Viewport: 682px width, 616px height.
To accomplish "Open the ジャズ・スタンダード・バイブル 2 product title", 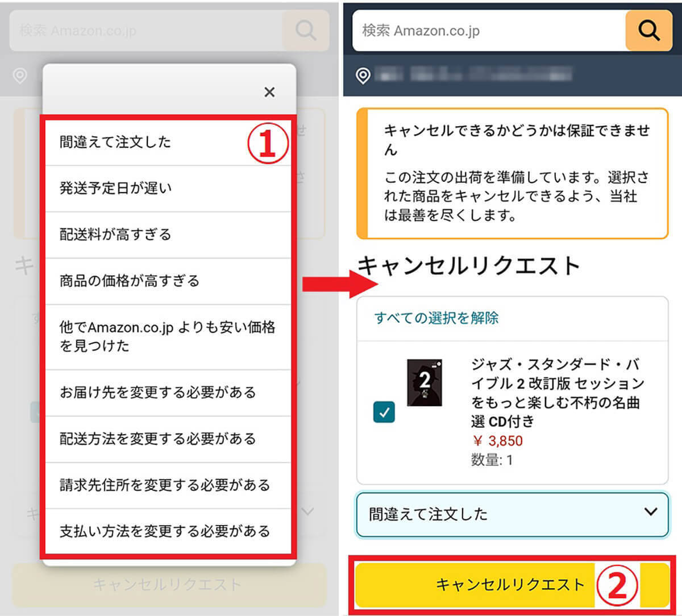I will point(557,392).
